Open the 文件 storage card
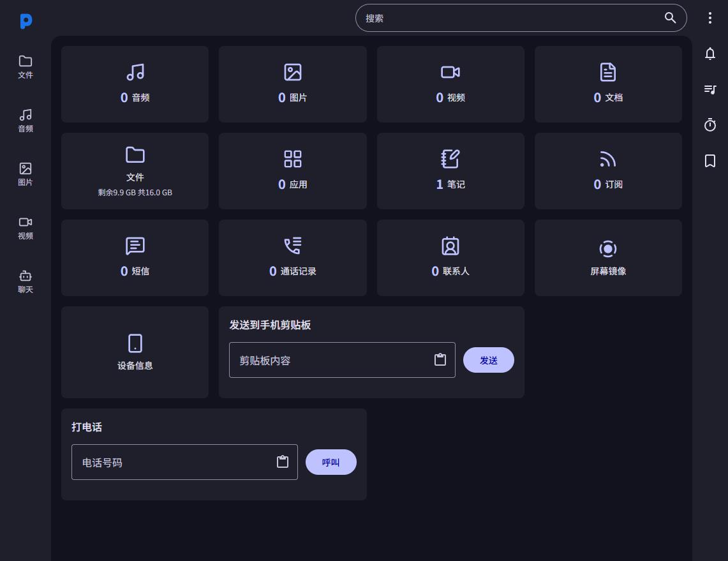 135,171
